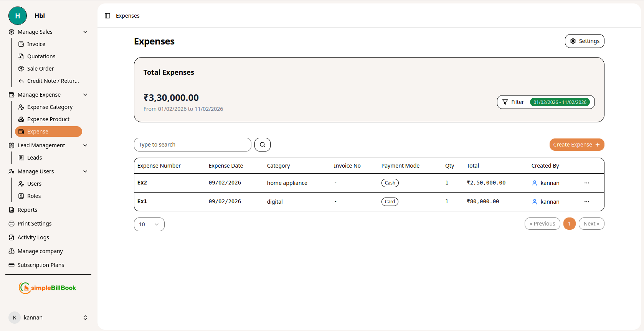
Task: Expand the kannan account switcher
Action: point(85,318)
